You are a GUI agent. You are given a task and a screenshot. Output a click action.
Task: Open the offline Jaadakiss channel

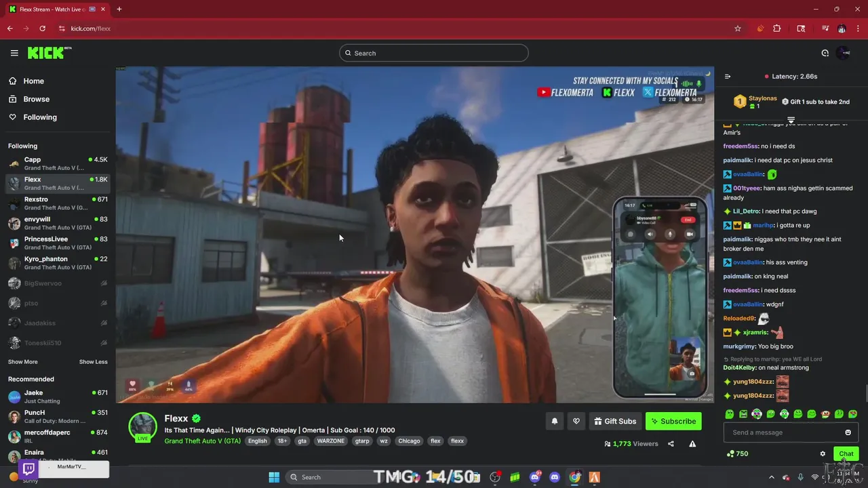pyautogui.click(x=58, y=323)
